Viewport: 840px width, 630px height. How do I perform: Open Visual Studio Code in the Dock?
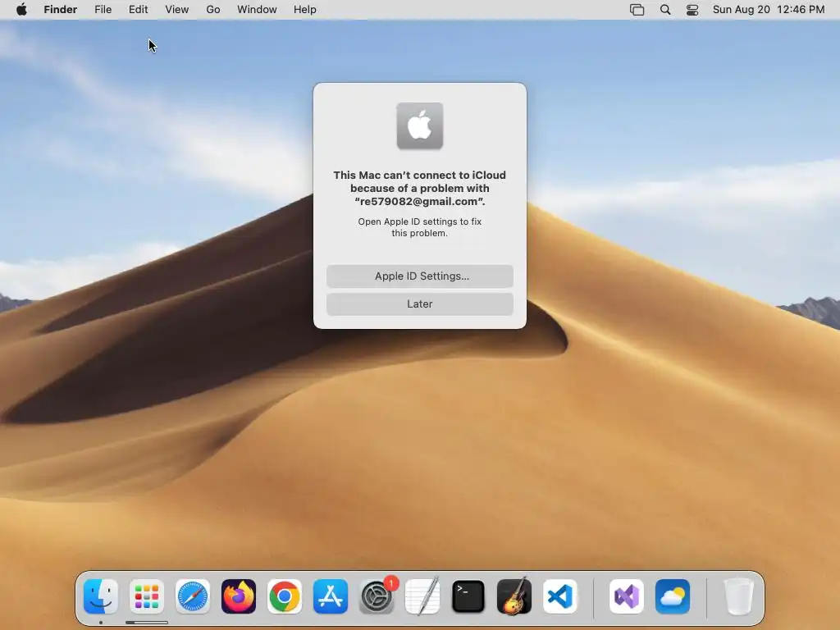tap(559, 596)
